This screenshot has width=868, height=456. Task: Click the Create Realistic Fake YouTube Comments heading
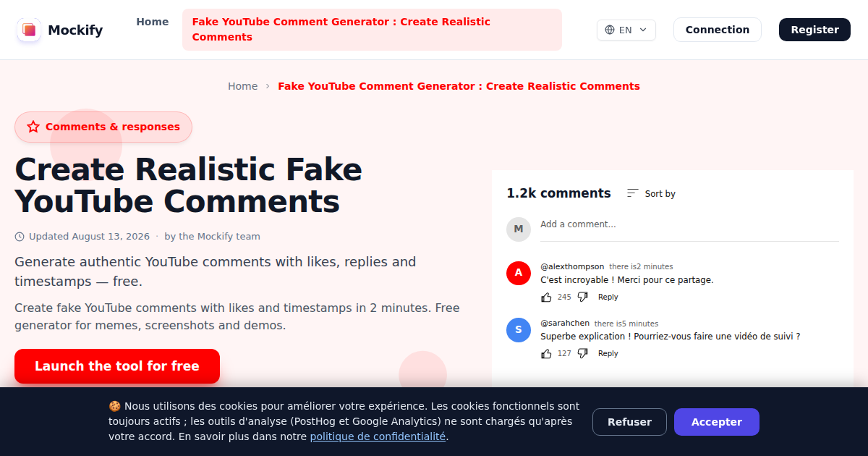188,185
